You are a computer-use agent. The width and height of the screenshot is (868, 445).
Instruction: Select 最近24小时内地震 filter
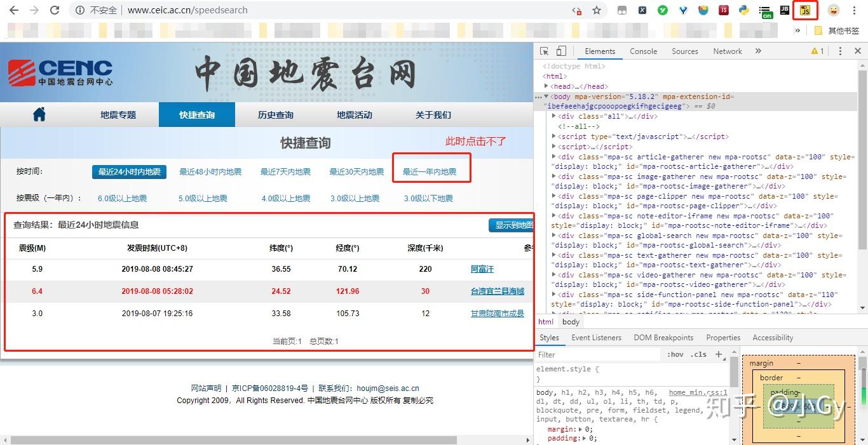[x=130, y=172]
